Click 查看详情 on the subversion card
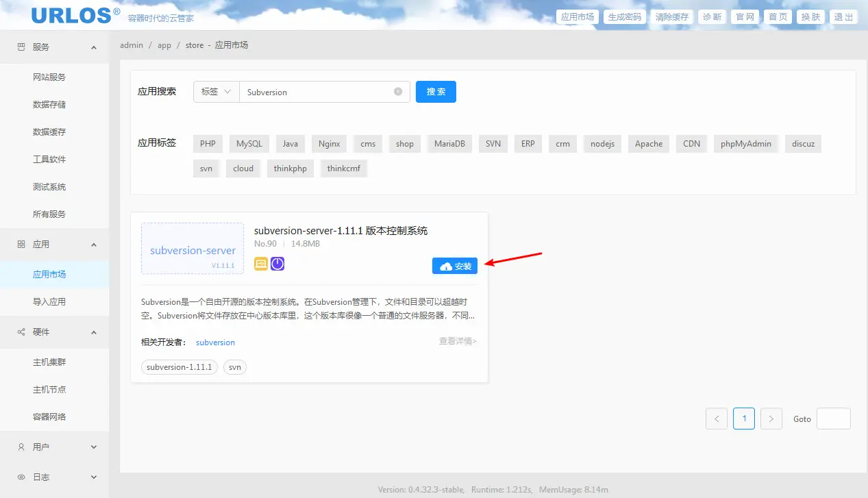This screenshot has width=868, height=498. 458,341
